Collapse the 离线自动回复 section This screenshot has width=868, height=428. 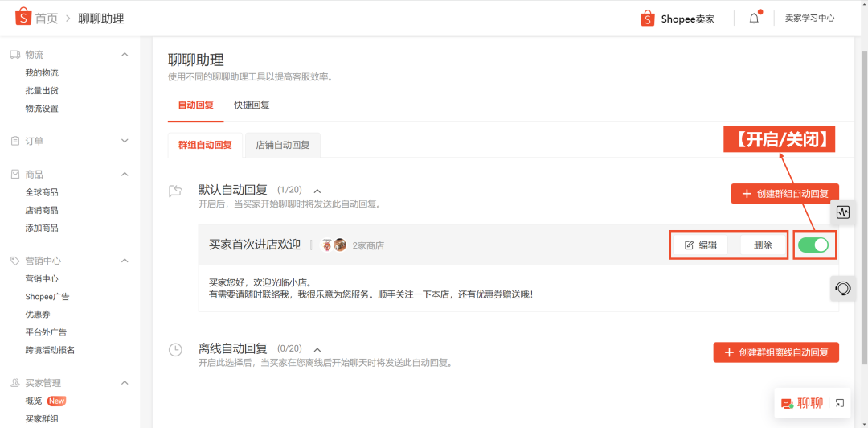317,349
